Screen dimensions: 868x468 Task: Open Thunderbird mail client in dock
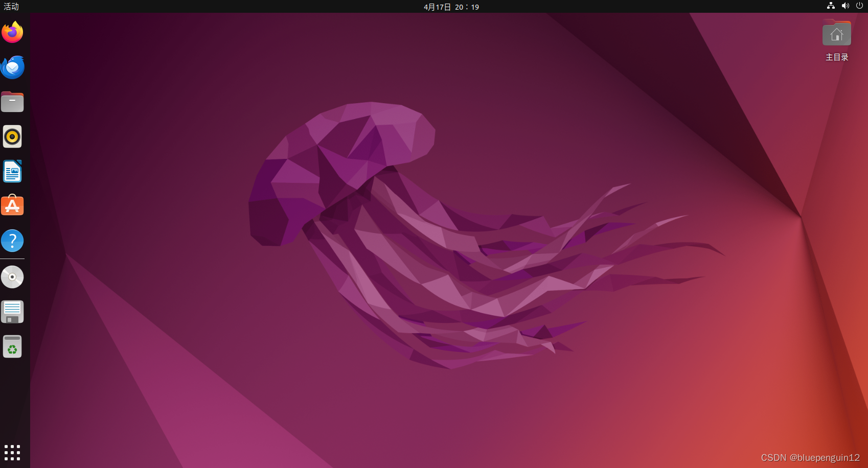12,67
